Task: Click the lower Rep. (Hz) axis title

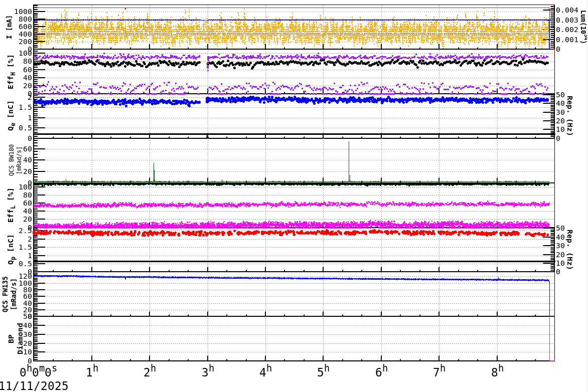Action: click(570, 249)
